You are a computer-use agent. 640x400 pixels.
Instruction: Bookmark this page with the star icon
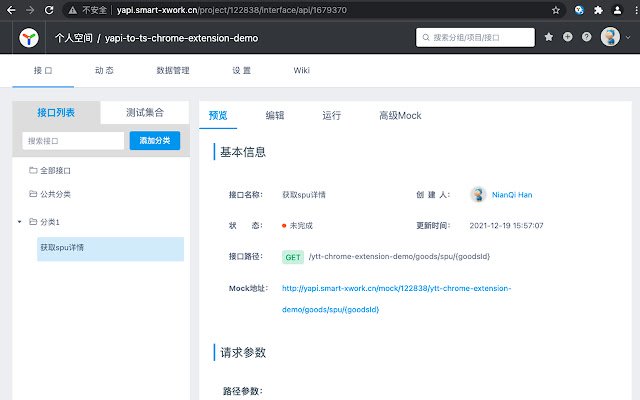pyautogui.click(x=555, y=9)
